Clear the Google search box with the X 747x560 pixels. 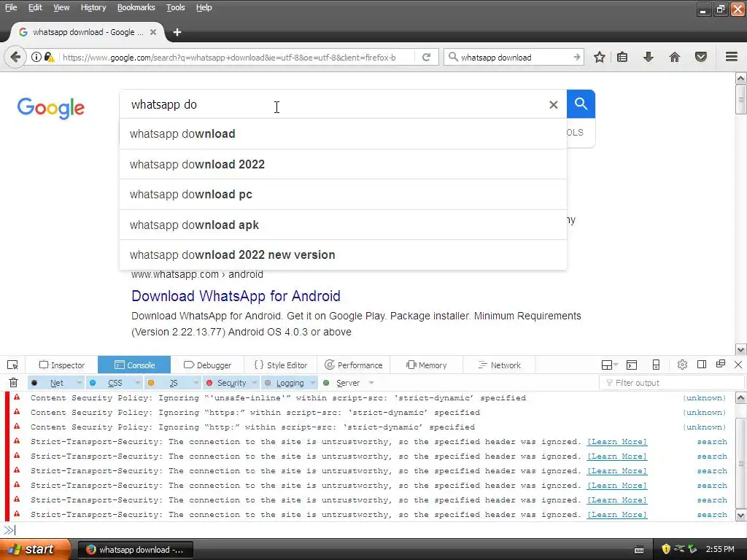click(x=554, y=104)
